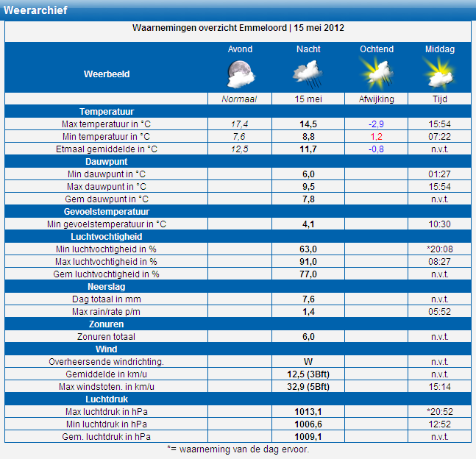Click the Ochtend column label
Image resolution: width=476 pixels, height=459 pixels.
click(x=377, y=49)
